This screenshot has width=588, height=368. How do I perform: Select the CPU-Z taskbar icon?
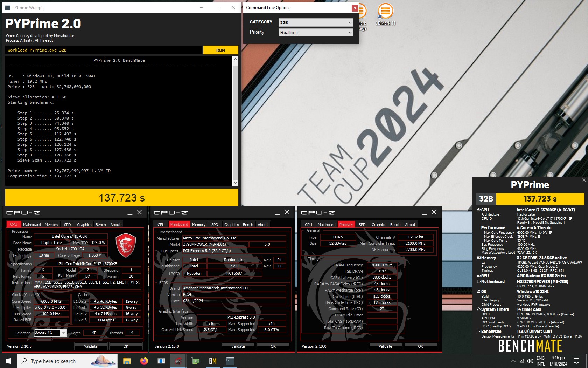178,361
